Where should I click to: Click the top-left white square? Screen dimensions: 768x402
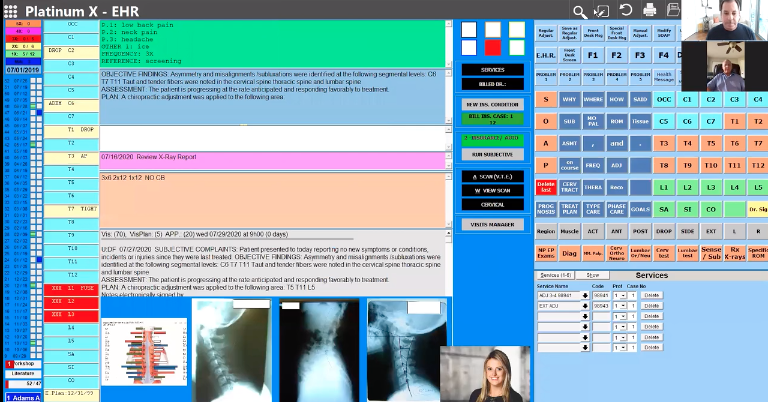pos(469,29)
